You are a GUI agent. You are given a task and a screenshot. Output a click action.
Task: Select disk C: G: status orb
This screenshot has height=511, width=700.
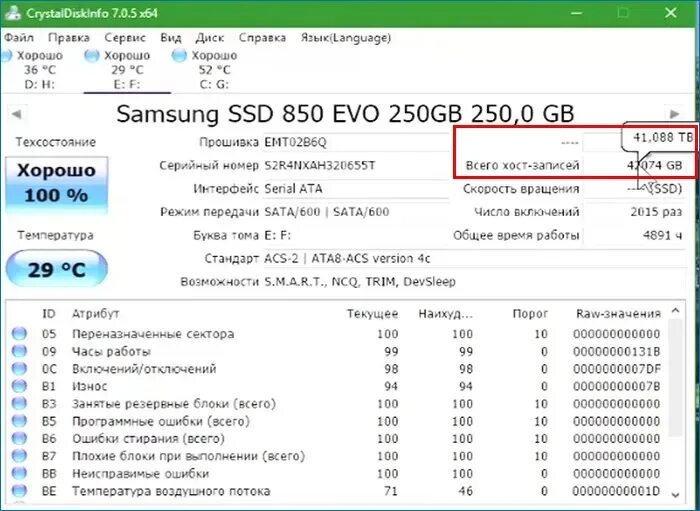click(x=179, y=56)
